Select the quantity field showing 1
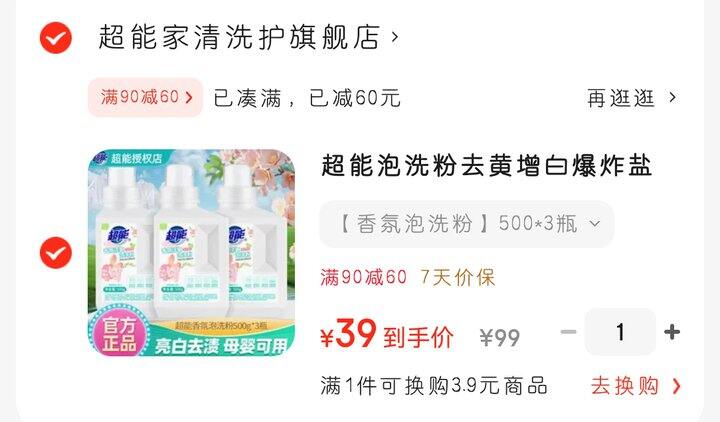 click(x=620, y=332)
